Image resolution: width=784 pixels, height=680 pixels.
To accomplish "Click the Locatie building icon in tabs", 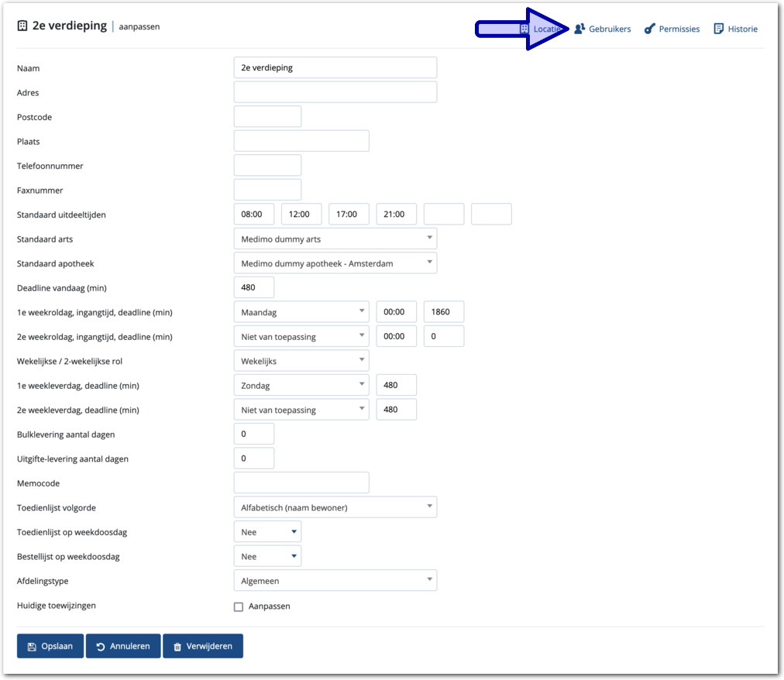I will tap(524, 29).
